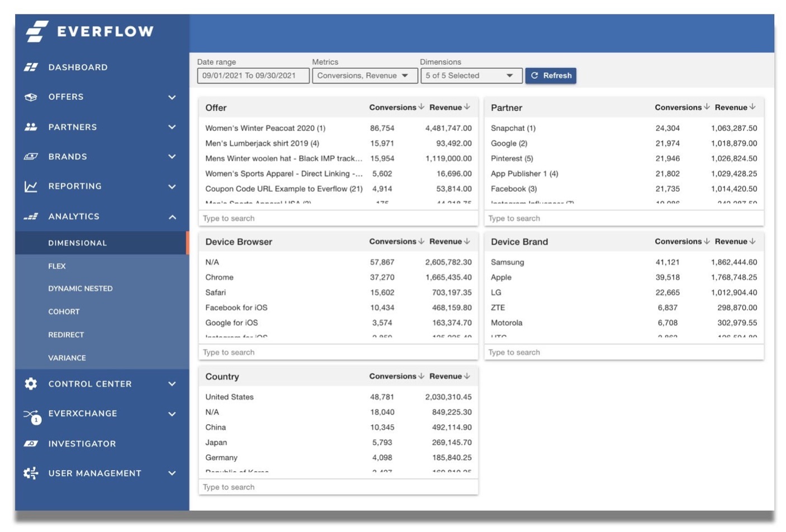Select the Safari browser row
The height and width of the screenshot is (532, 786).
tap(338, 292)
